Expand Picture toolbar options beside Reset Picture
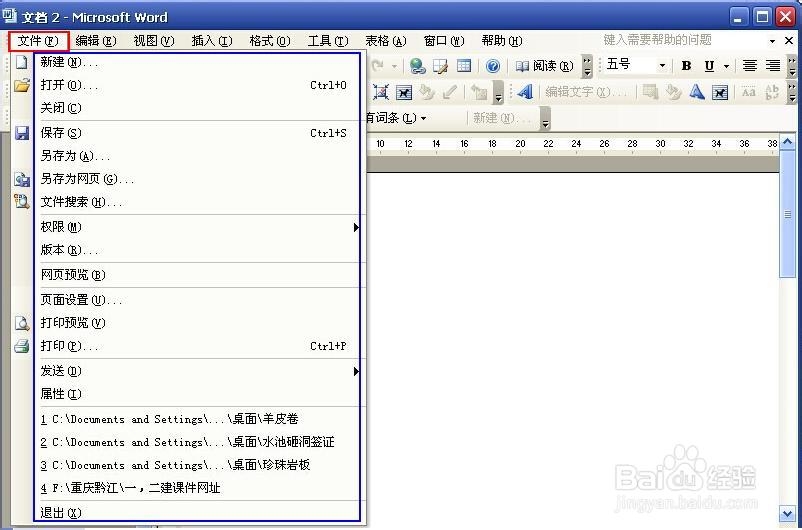Image resolution: width=802 pixels, height=530 pixels. (498, 93)
